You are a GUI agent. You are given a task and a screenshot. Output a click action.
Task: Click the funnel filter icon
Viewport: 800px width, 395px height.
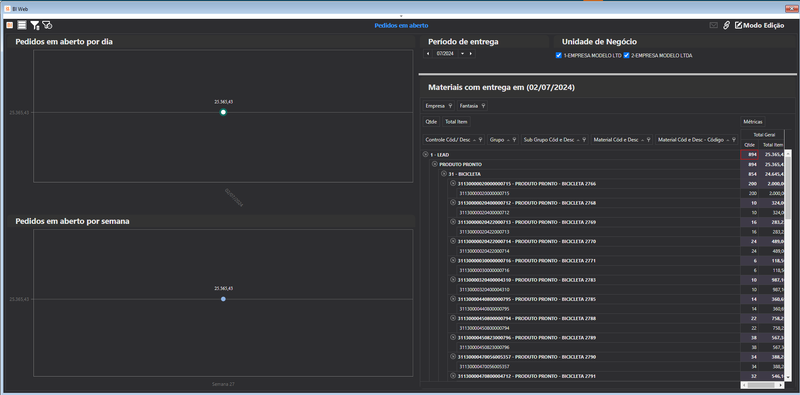coord(35,25)
